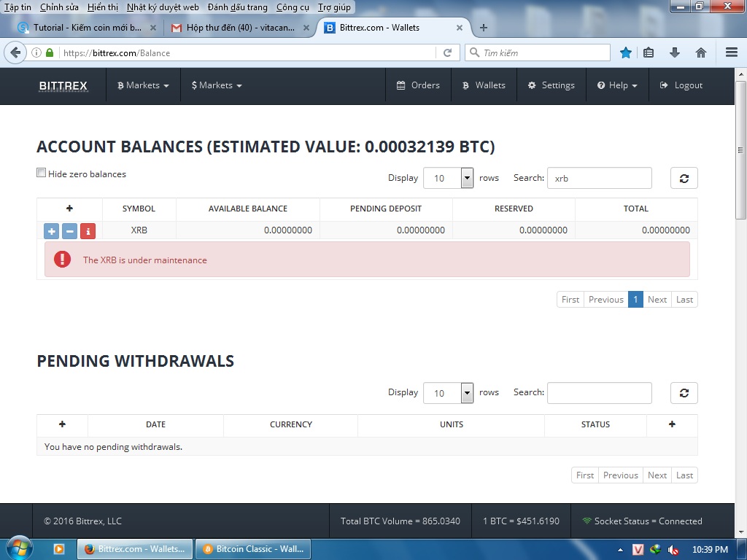Refresh the account balances table
Image resolution: width=747 pixels, height=560 pixels.
click(x=684, y=178)
